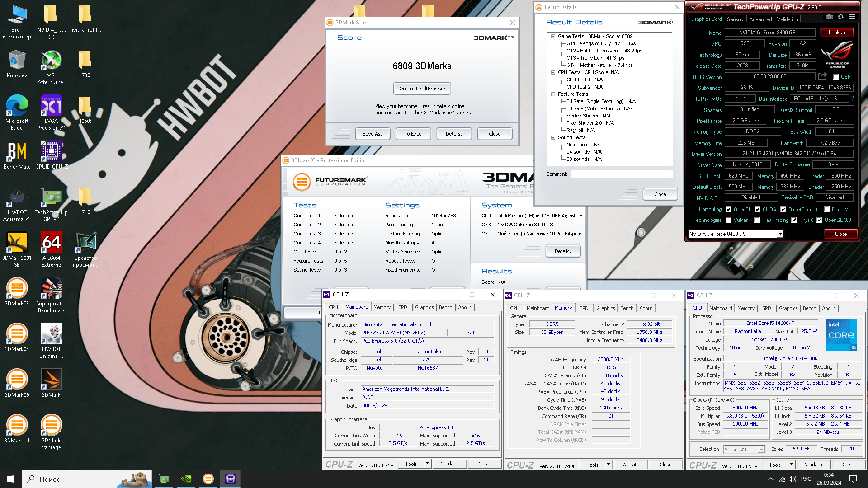Open GPU selection dropdown in GPU-Z
Viewport: 868px width, 488px height.
point(780,234)
